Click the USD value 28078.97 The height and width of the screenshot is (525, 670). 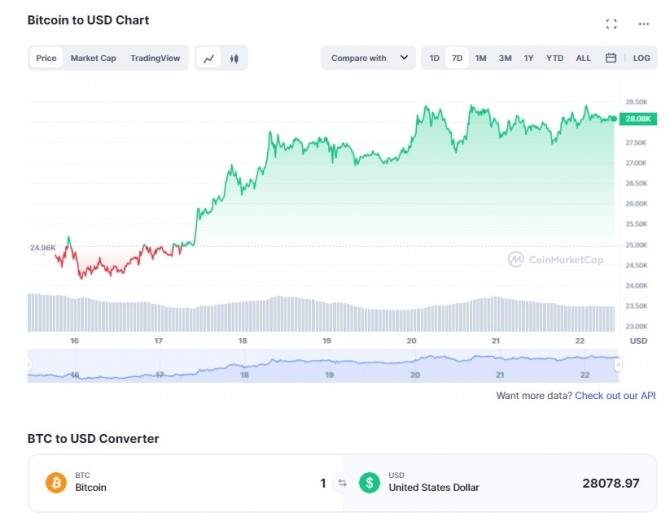click(611, 483)
